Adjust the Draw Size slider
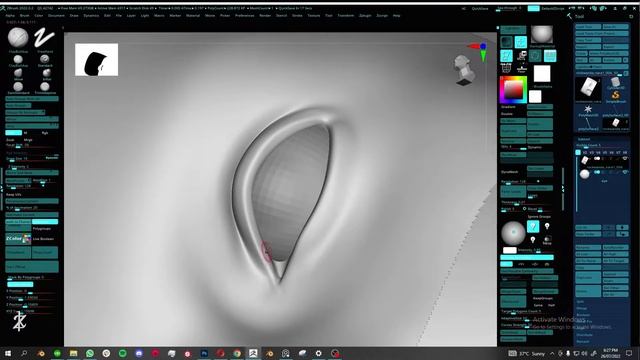Viewport: 640px width, 360px height. coord(32,158)
